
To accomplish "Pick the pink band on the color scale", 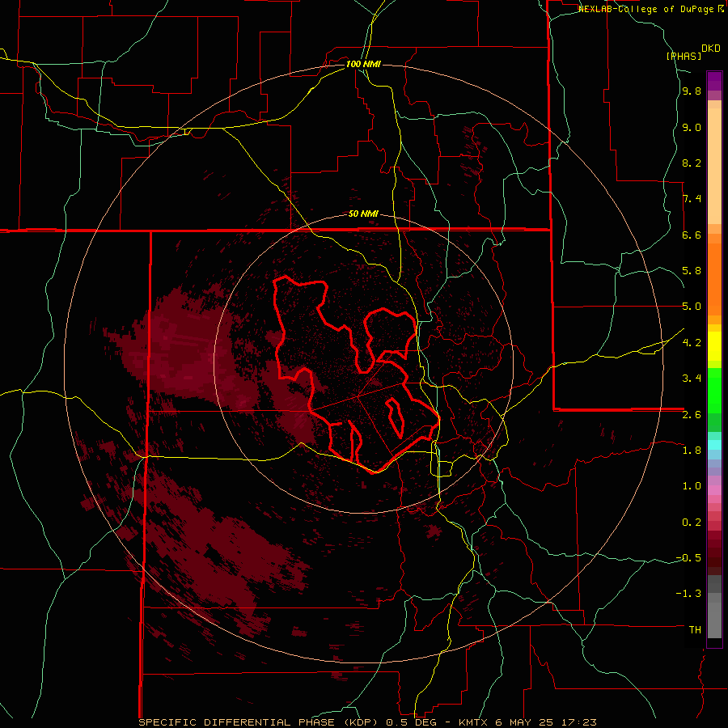I will [714, 490].
